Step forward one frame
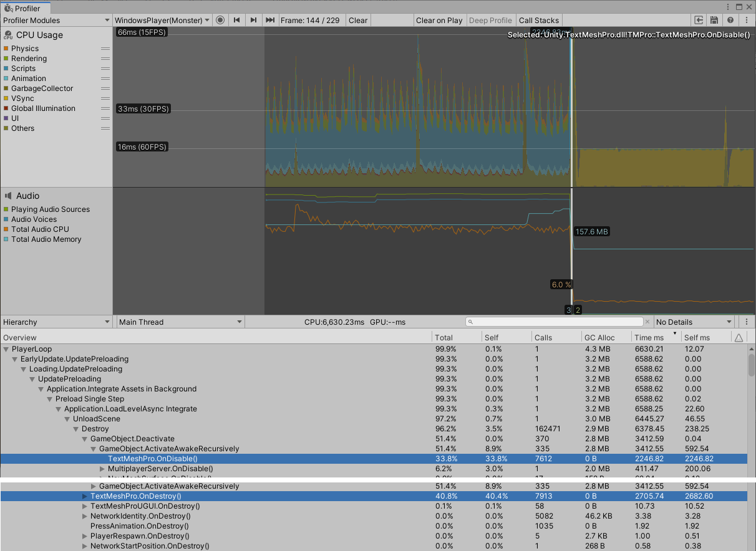Image resolution: width=756 pixels, height=551 pixels. 253,20
